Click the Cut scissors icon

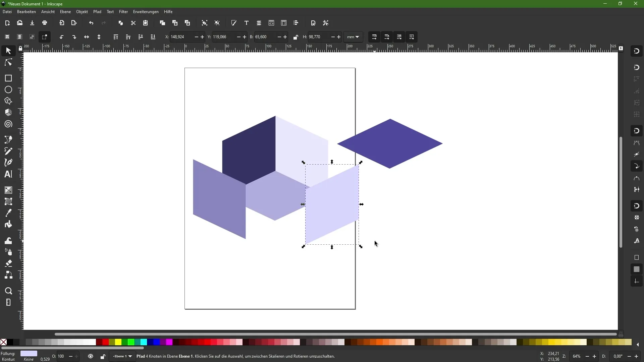pos(133,23)
